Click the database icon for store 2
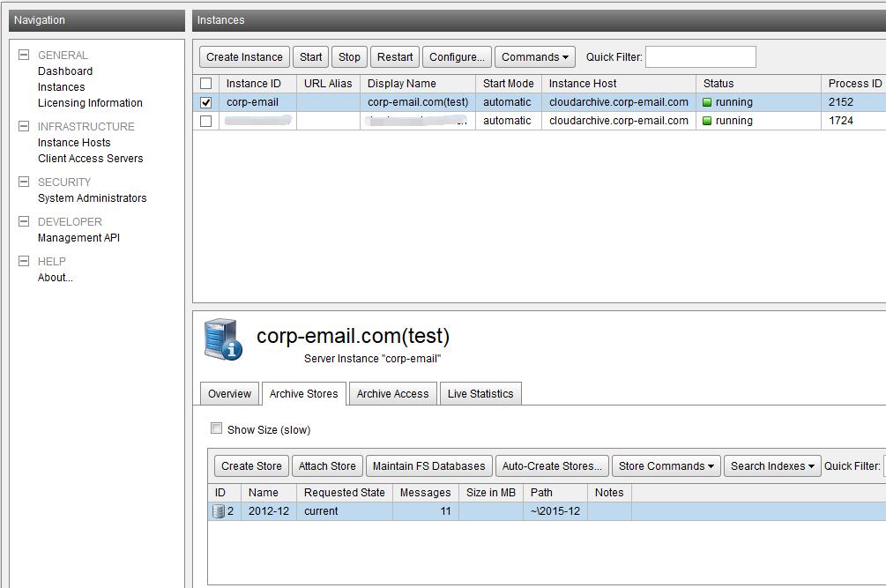This screenshot has height=588, width=886. (x=219, y=511)
